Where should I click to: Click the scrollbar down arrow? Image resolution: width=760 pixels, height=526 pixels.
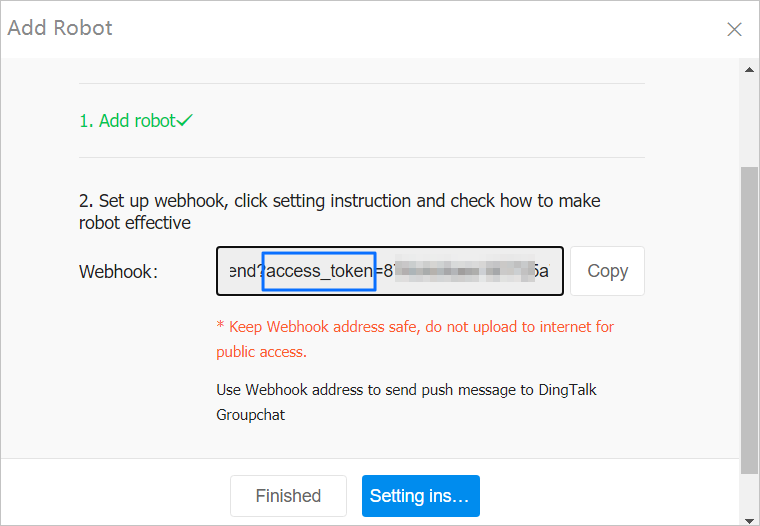(x=749, y=517)
